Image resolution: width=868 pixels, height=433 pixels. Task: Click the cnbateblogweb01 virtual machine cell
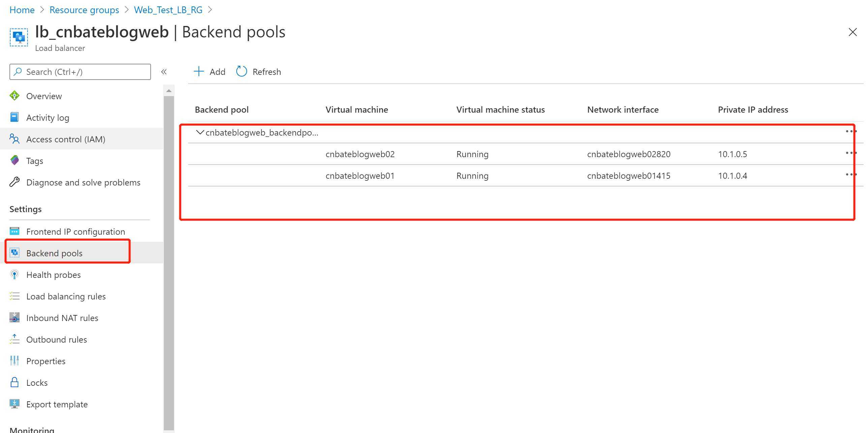360,176
